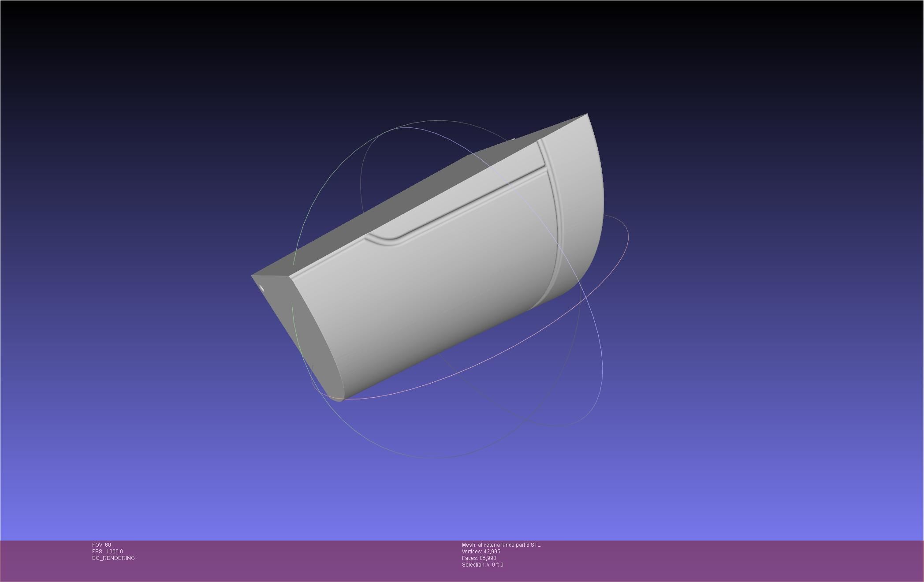This screenshot has height=582, width=924.
Task: Click the mesh name aliceteria lance part 6.STL
Action: (501, 545)
